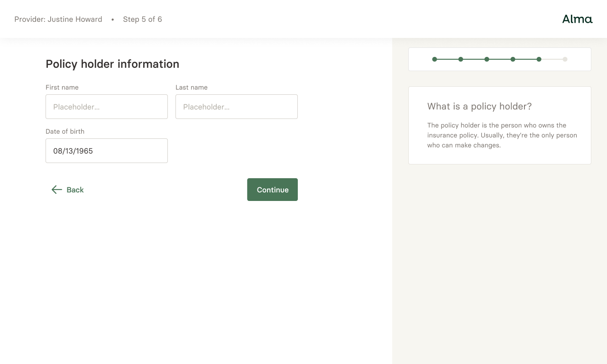Select the second progress dot on the stepper
607x364 pixels.
pyautogui.click(x=460, y=59)
